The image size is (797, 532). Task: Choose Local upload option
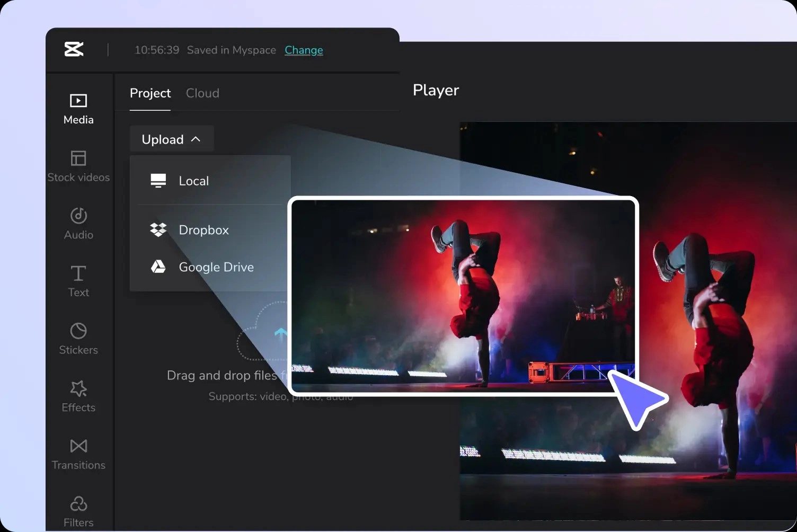194,181
